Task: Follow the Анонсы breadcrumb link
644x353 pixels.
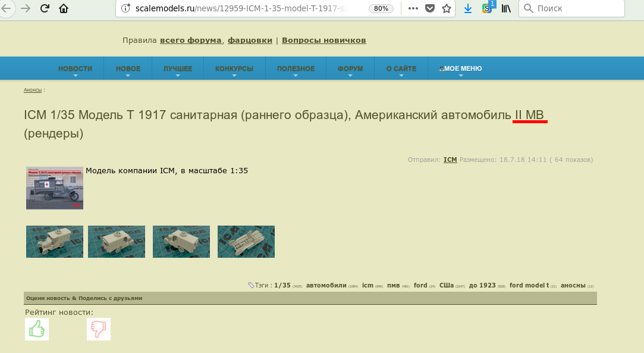Action: pos(33,90)
